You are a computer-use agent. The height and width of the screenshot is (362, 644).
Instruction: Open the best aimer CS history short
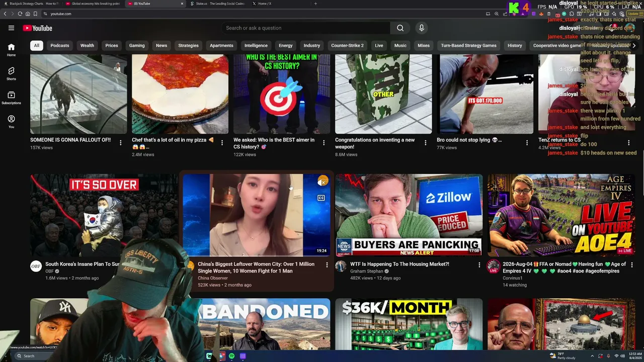(x=282, y=94)
